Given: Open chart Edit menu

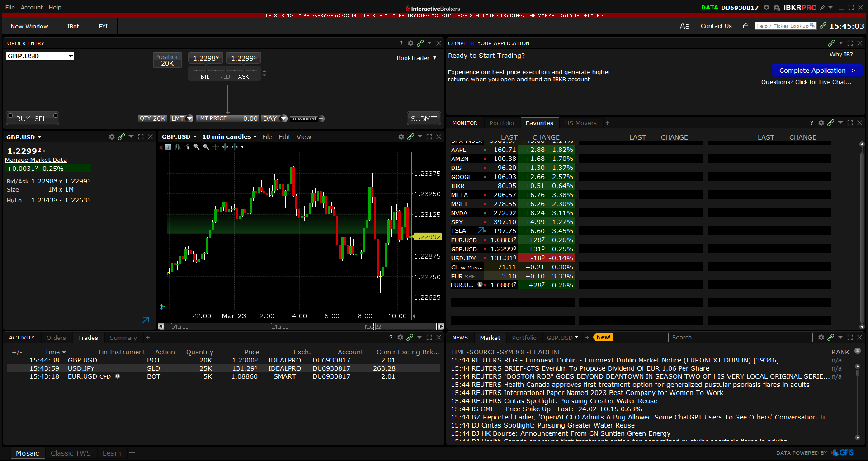Looking at the screenshot, I should (284, 137).
